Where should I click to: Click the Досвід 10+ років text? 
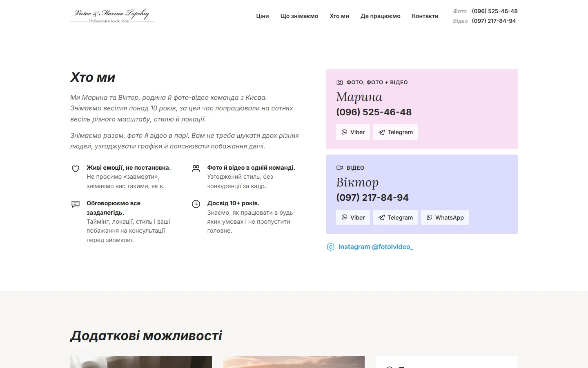click(233, 203)
